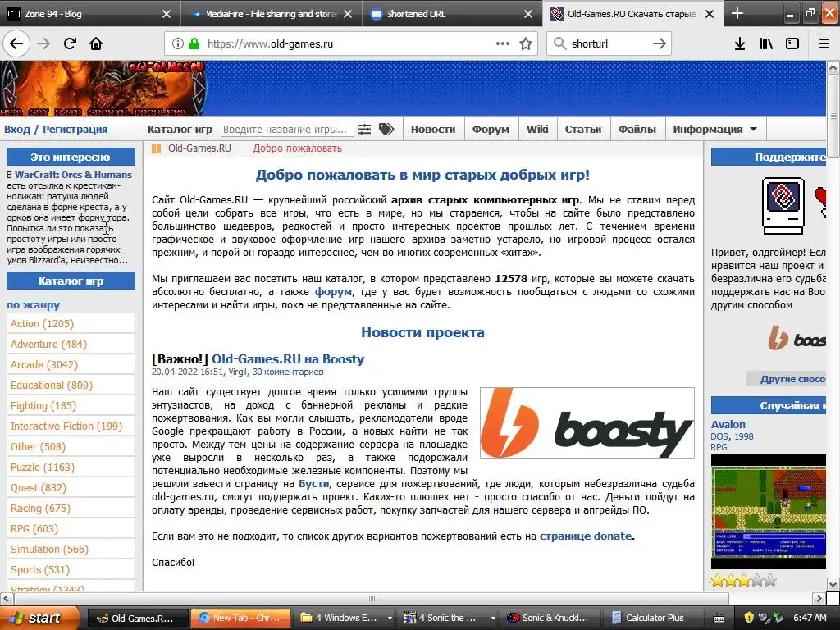Viewport: 840px width, 630px height.
Task: Expand 4 Sonic the taskbar group arrow
Action: [x=493, y=619]
